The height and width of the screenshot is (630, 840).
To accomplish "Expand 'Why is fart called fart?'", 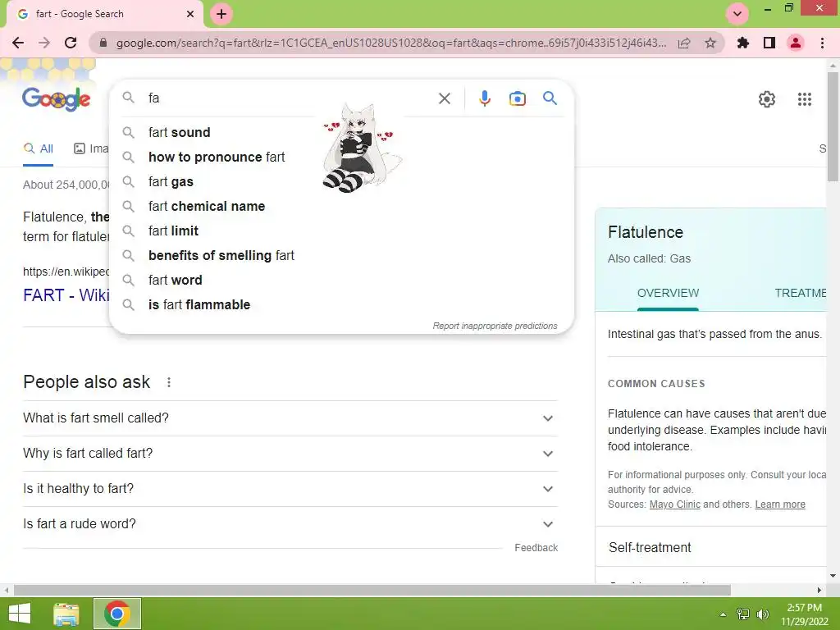I will click(x=290, y=453).
